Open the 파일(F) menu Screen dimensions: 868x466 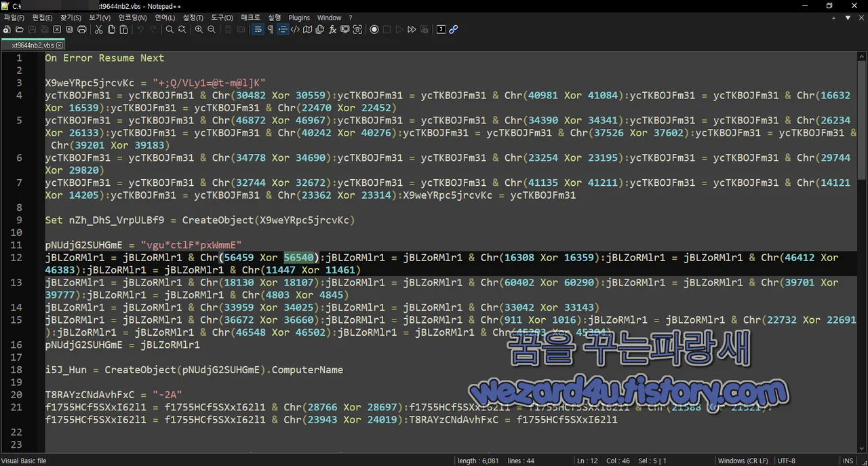[x=14, y=18]
